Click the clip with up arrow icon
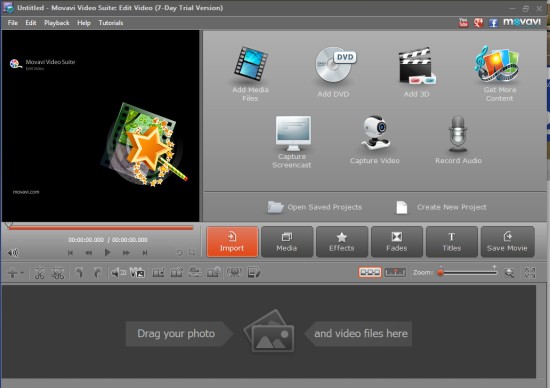Image resolution: width=550 pixels, height=388 pixels. (214, 272)
